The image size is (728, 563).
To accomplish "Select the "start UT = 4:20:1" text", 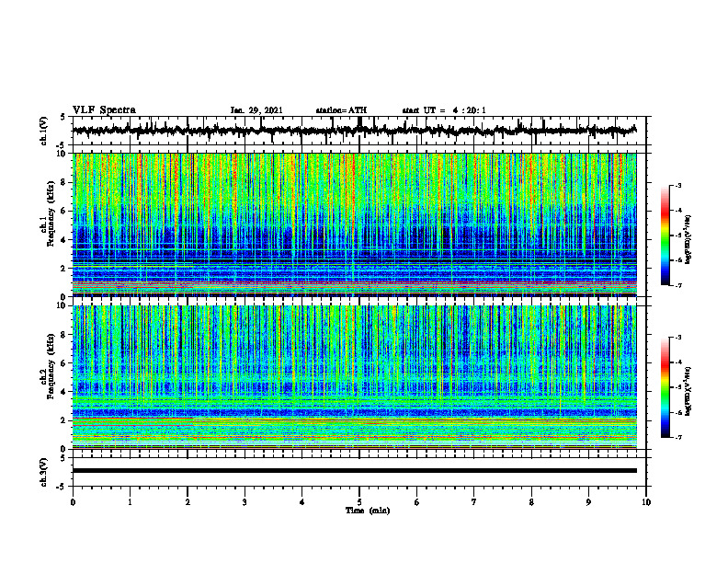I will 444,110.
